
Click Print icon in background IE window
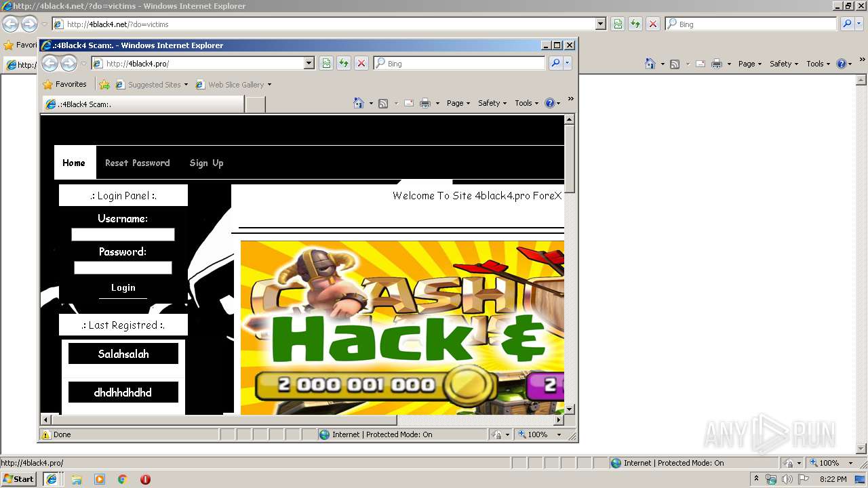pos(717,64)
